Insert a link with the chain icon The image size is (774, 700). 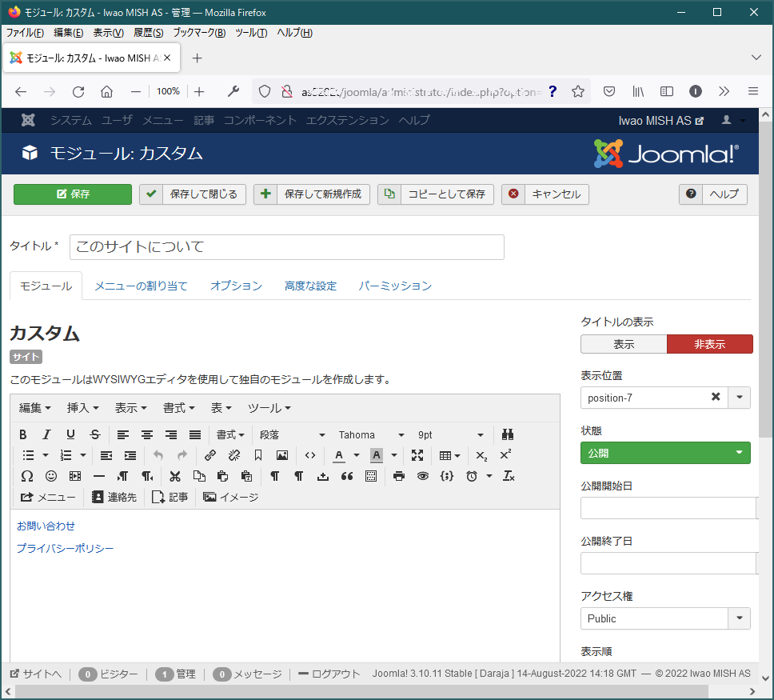[x=210, y=455]
